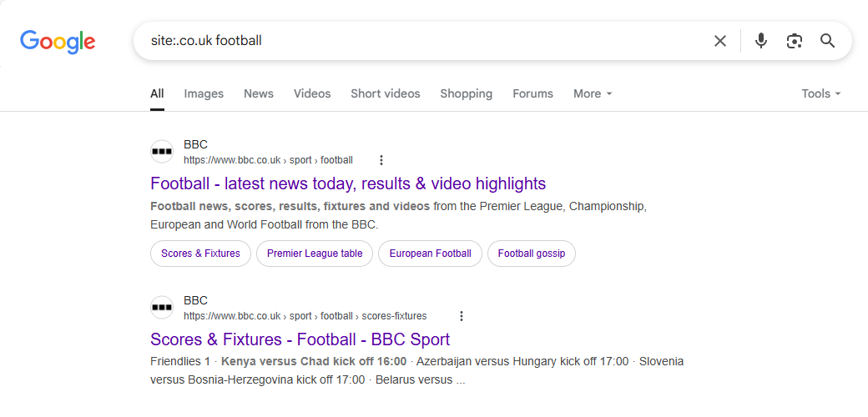Clear the search box text
This screenshot has width=868, height=417.
tap(719, 41)
